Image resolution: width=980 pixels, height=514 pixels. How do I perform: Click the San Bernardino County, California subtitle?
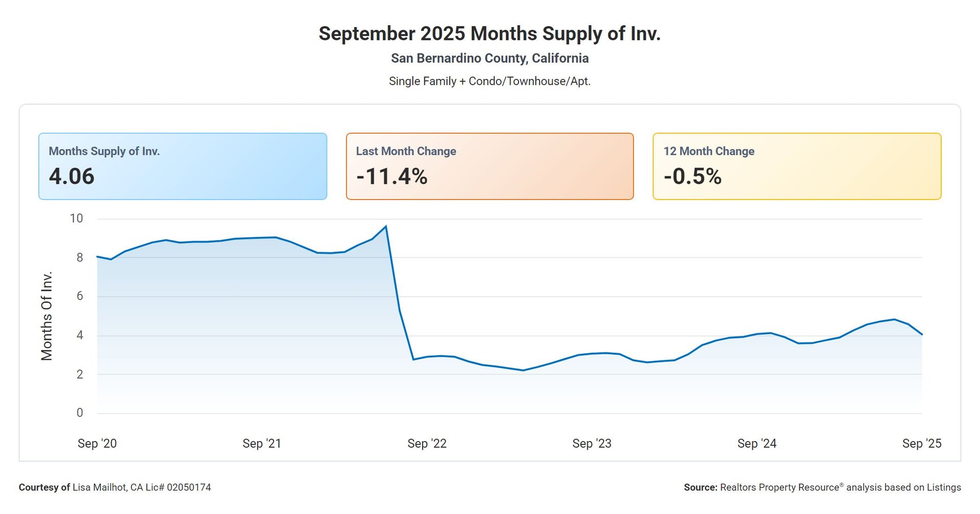click(489, 58)
